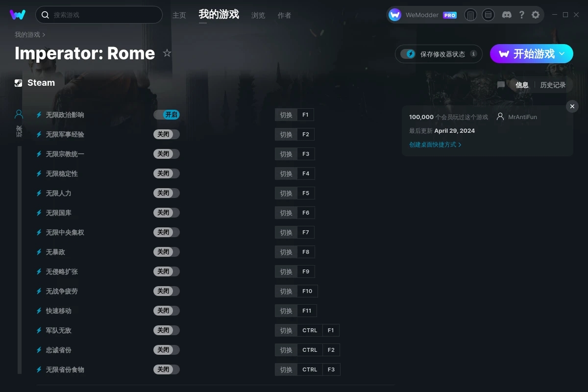Open the chat comments icon
Viewport: 588px width, 392px height.
501,85
